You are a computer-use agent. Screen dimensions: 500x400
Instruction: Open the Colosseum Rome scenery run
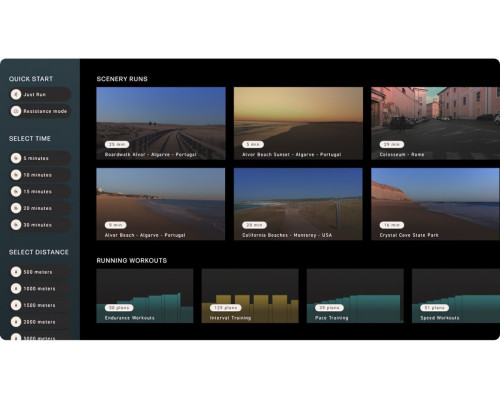(x=436, y=123)
